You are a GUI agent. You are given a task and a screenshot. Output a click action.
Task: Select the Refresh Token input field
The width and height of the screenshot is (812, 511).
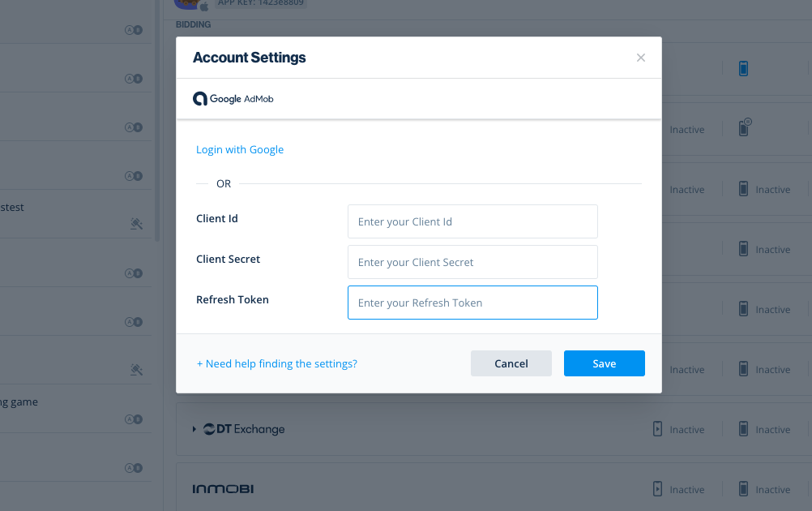[472, 303]
